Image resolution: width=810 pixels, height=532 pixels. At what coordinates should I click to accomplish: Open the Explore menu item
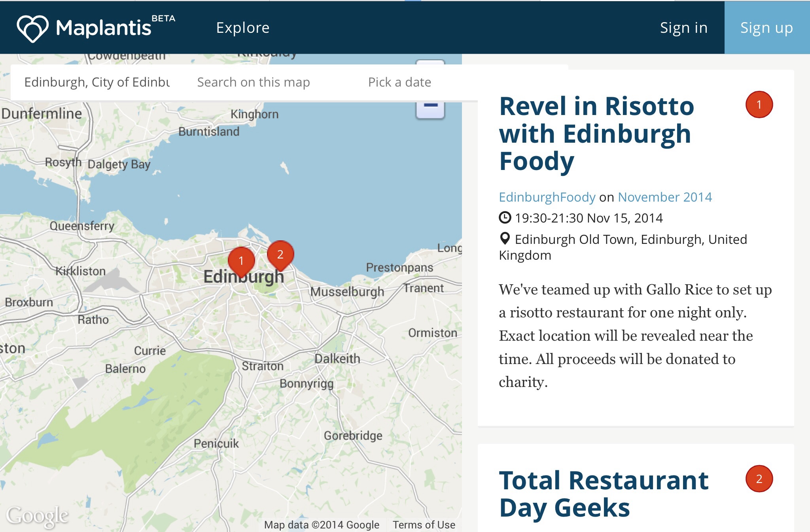click(x=243, y=28)
